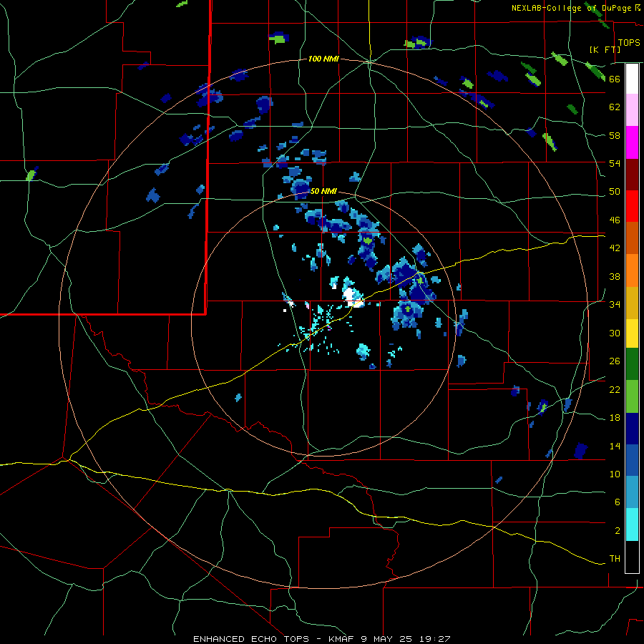This screenshot has width=644, height=644.
Task: Click the '18' legend value
Action: (x=615, y=418)
